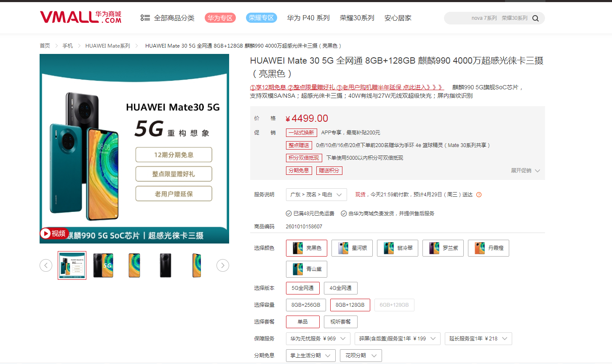Open 华为无忧服务 ¥969 dropdown
The image size is (612, 364).
click(318, 339)
